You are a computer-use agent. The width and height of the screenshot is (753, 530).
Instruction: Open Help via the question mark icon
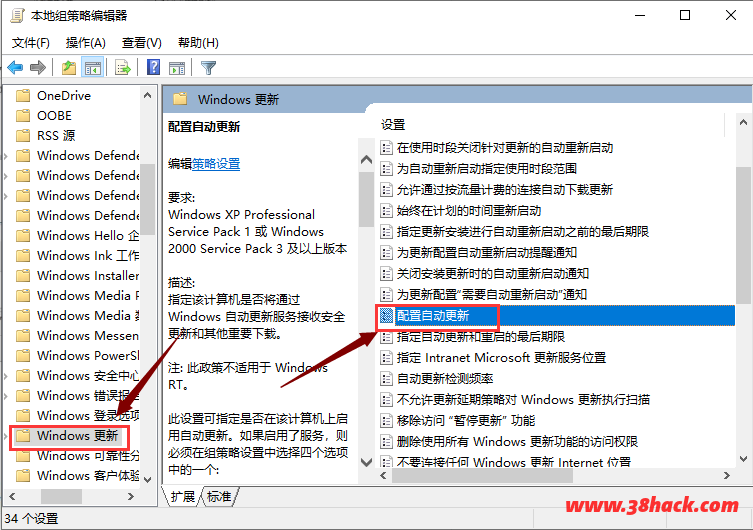pos(153,68)
